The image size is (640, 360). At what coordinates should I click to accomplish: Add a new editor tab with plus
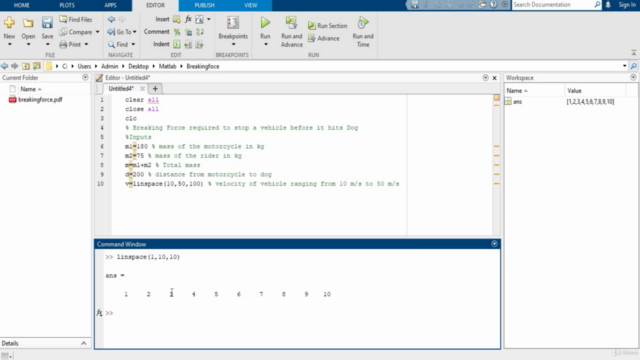click(x=155, y=89)
